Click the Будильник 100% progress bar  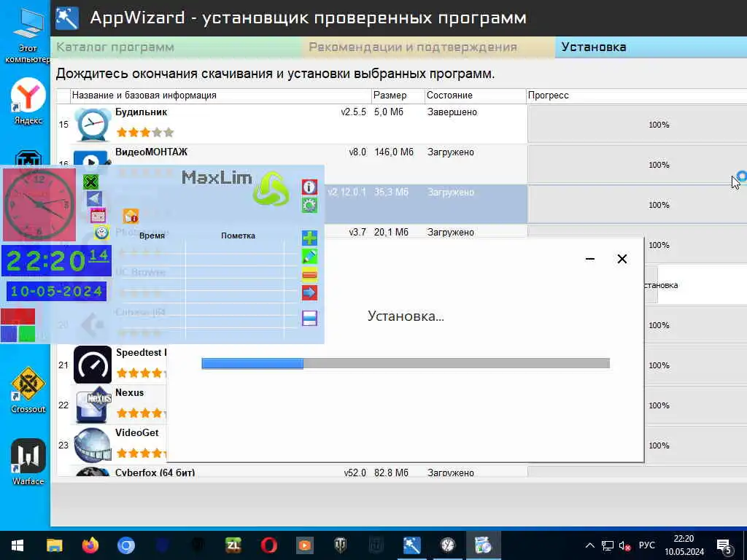click(x=637, y=124)
